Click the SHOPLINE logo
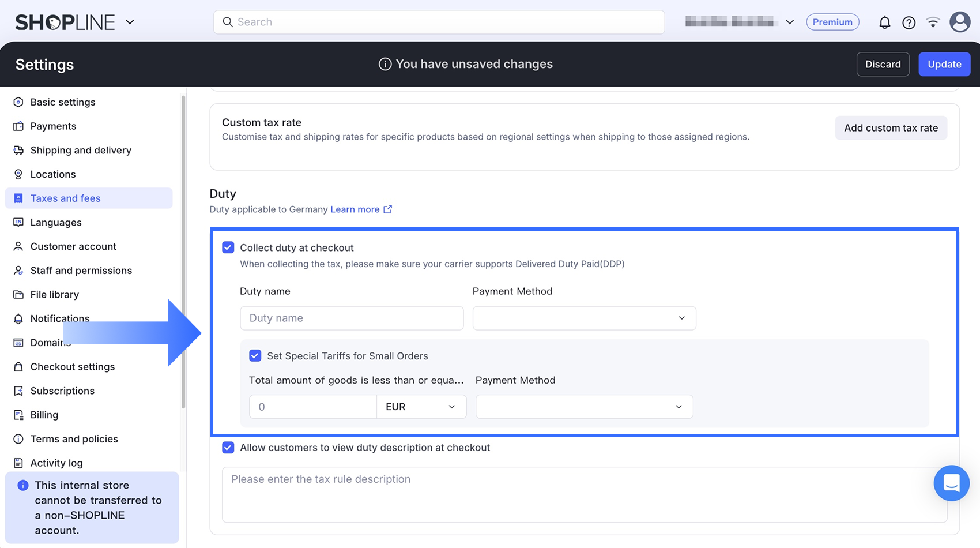 65,22
